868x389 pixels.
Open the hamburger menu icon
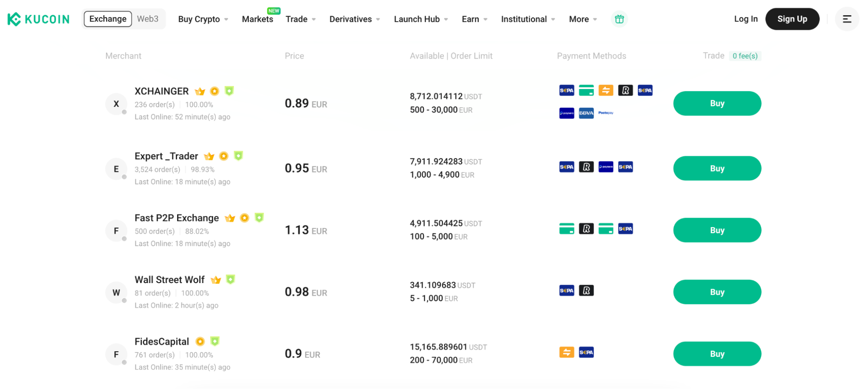[847, 19]
